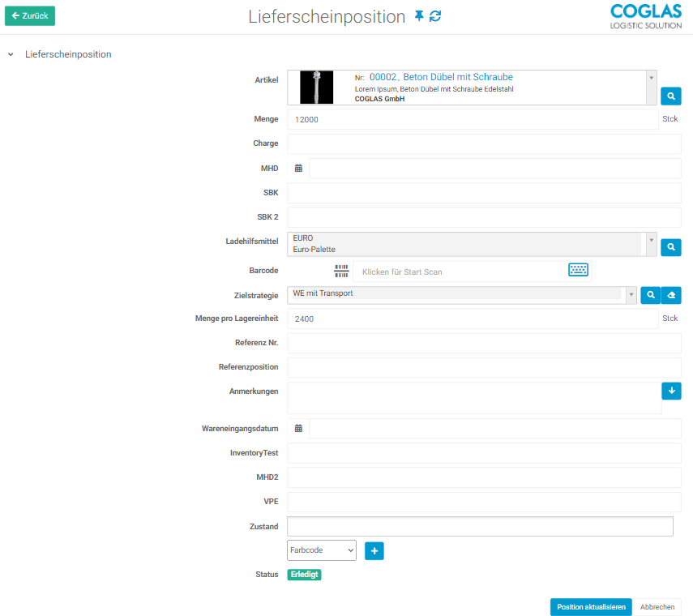Expand Anmerkungen with the down arrow button

pos(671,391)
